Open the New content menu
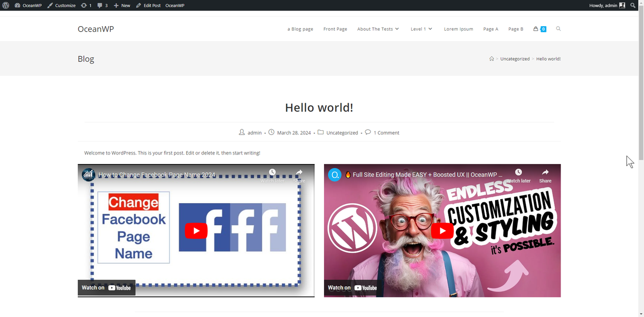The height and width of the screenshot is (317, 644). tap(122, 5)
